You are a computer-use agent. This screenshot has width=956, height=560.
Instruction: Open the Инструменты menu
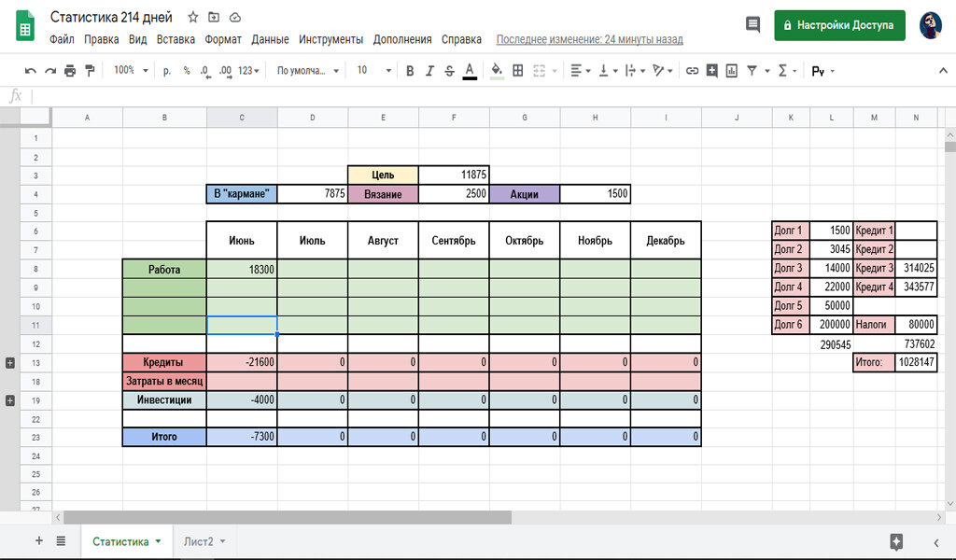coord(330,39)
